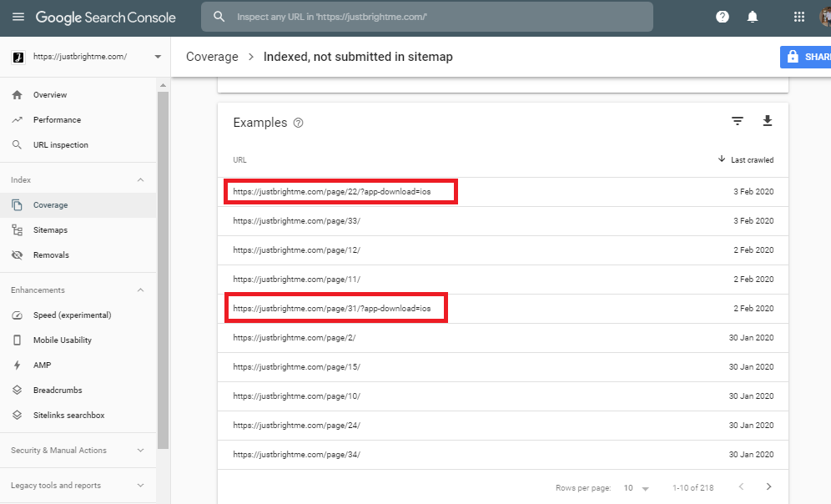
Task: Click the sidebar scrollbar up arrow
Action: (x=163, y=85)
